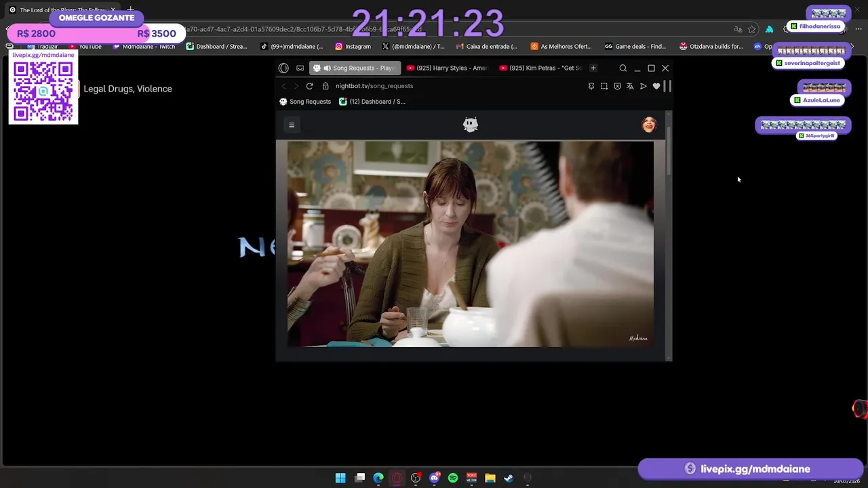Click the search tabs magnifier icon
This screenshot has width=868, height=488.
[x=623, y=68]
